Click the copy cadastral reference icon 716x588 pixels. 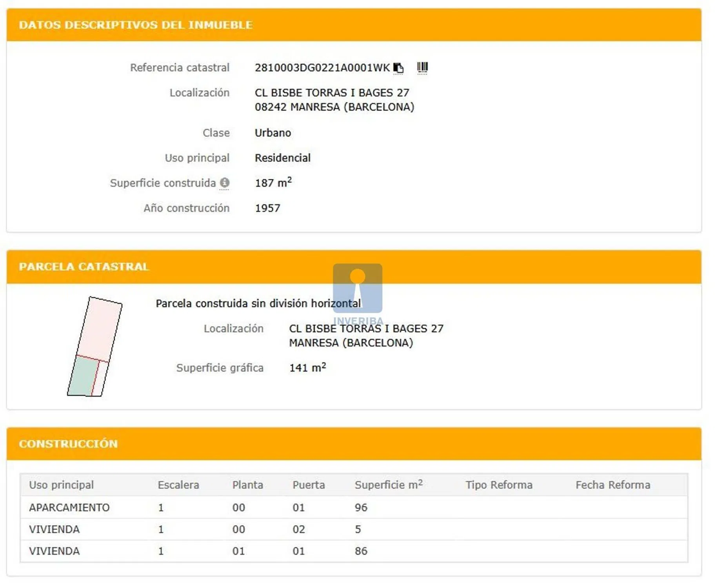398,68
